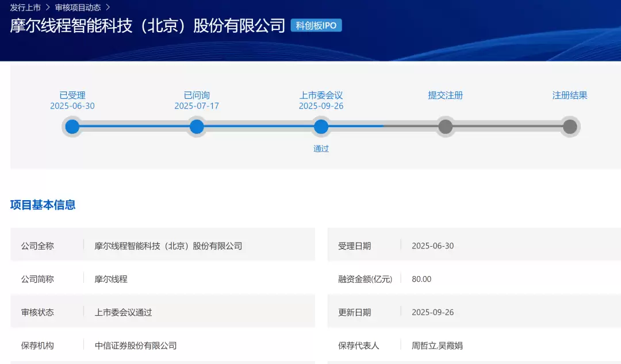Click the 上市委会议 timeline dot
621x364 pixels.
point(321,127)
